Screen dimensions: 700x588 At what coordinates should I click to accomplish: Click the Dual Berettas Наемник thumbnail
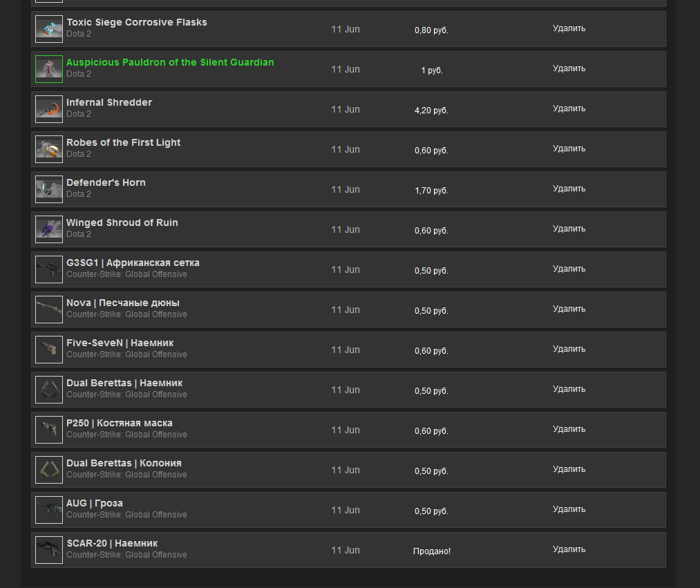tap(49, 390)
